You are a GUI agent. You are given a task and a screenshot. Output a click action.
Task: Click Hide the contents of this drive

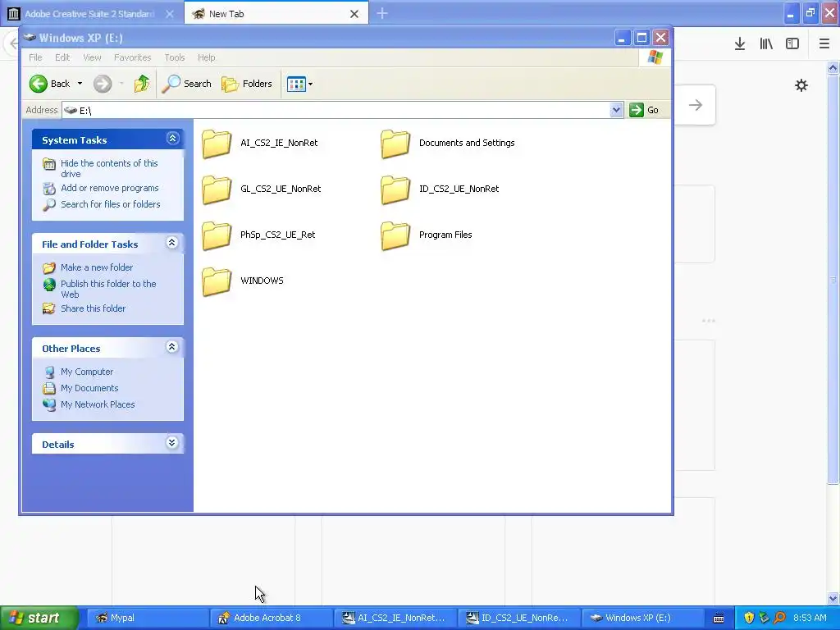click(109, 168)
